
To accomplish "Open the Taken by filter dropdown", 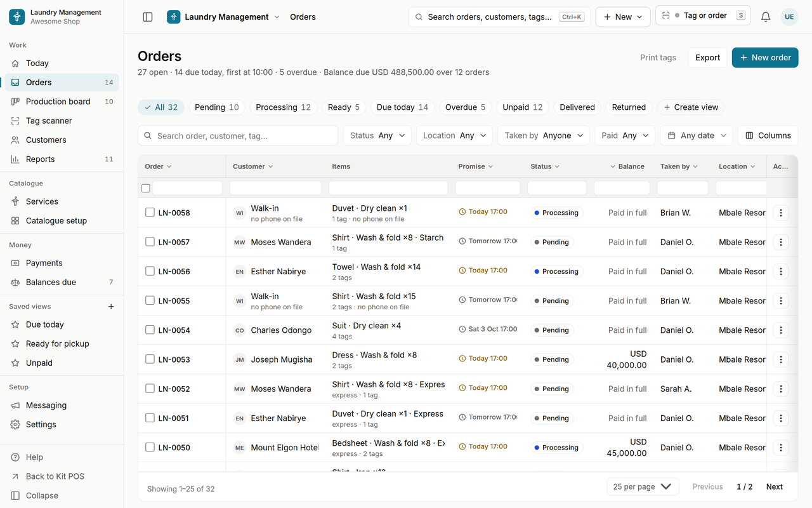I will click(x=544, y=136).
